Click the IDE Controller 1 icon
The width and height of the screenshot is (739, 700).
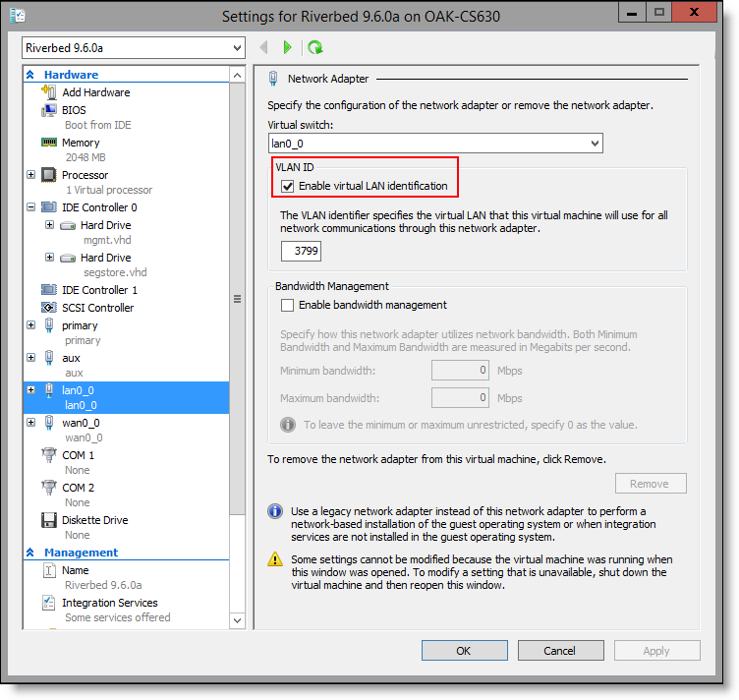[48, 289]
